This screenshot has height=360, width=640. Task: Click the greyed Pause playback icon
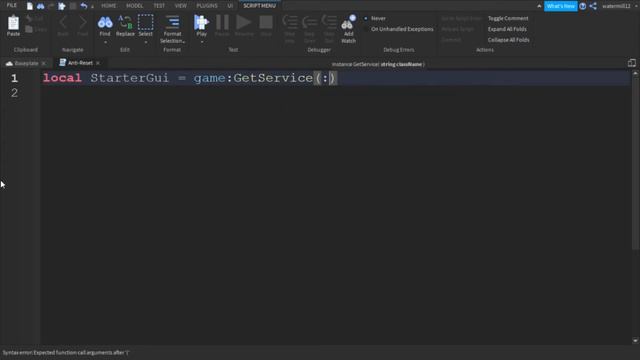(x=222, y=22)
